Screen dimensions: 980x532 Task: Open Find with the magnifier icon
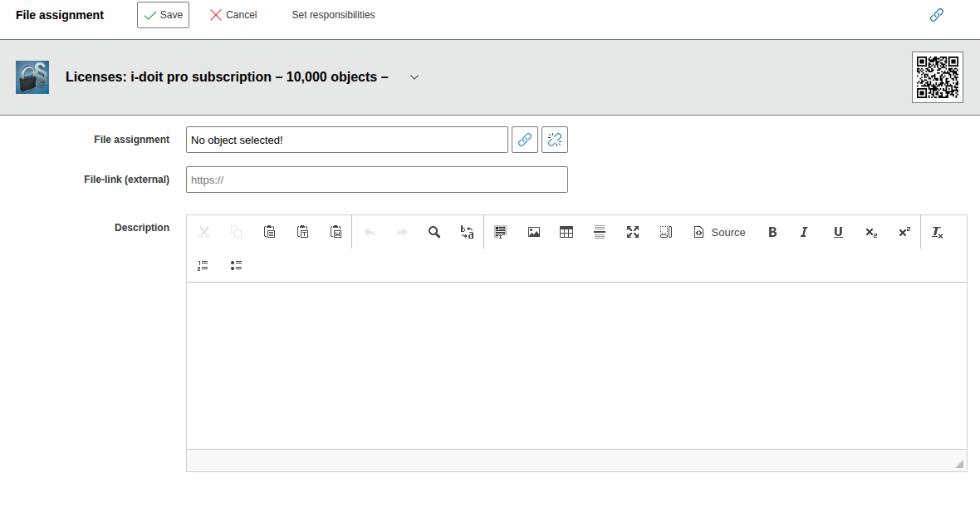click(434, 232)
